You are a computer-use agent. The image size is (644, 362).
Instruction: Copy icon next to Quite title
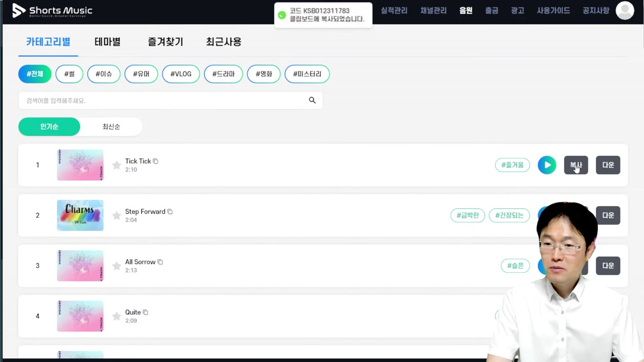[146, 312]
